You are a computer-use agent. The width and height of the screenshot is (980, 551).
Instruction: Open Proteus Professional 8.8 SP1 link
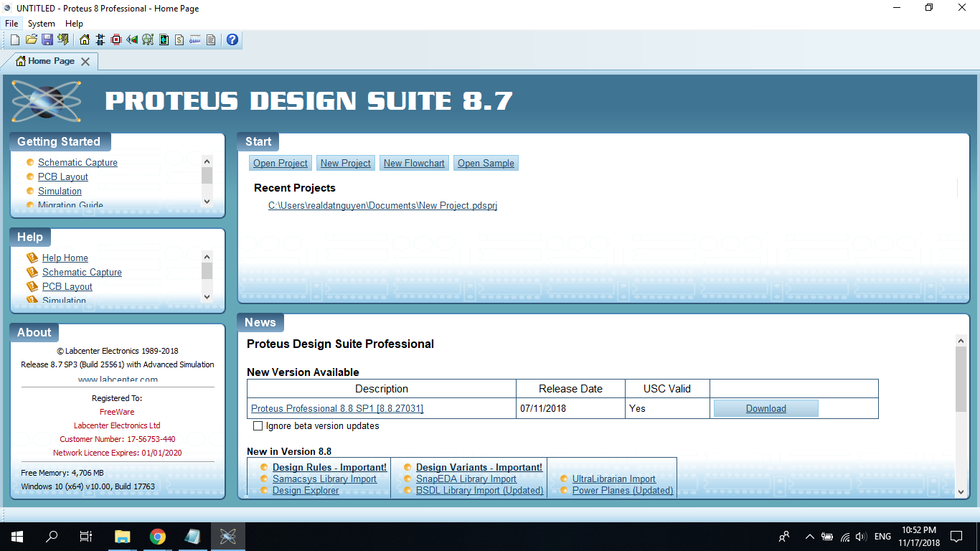337,408
